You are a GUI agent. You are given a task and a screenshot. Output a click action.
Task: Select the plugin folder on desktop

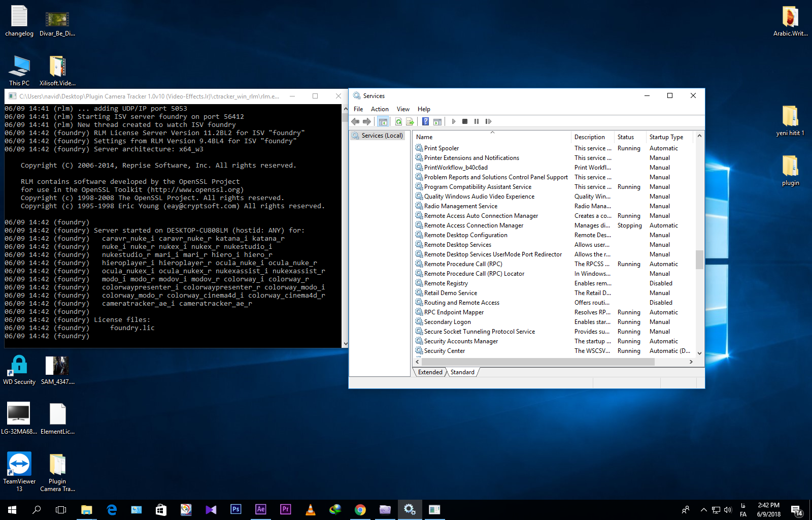[790, 170]
